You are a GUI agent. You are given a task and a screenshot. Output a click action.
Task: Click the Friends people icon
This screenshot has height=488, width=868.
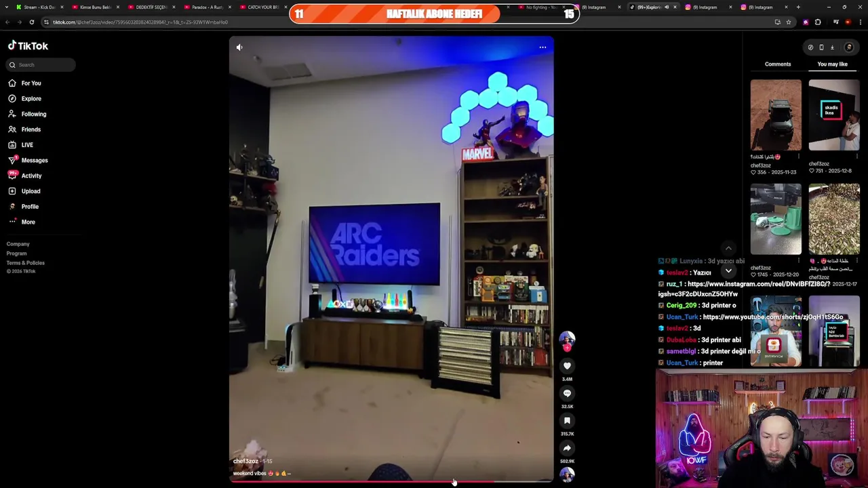12,129
